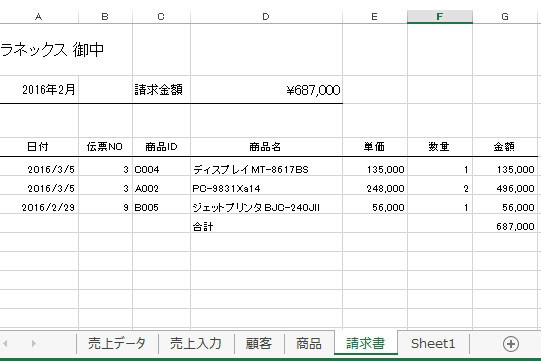Switch to the 売上データ sheet tab

click(x=117, y=343)
